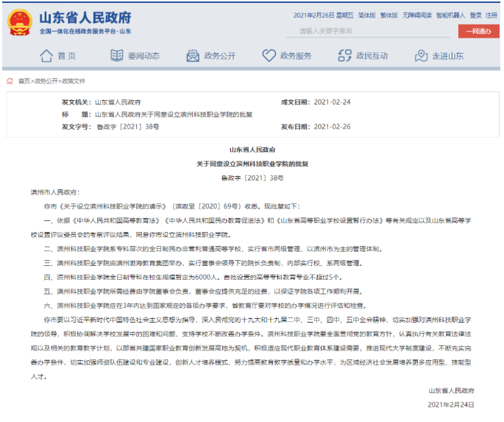This screenshot has height=422, width=504.
Task: Click the 登录 login link
Action: click(x=475, y=15)
